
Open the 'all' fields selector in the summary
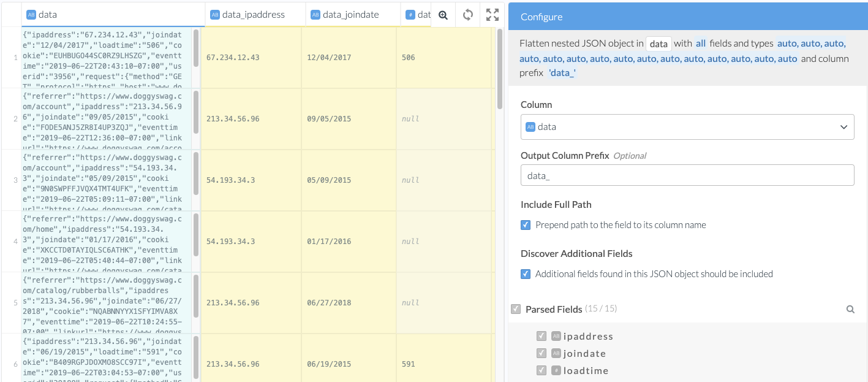point(700,44)
